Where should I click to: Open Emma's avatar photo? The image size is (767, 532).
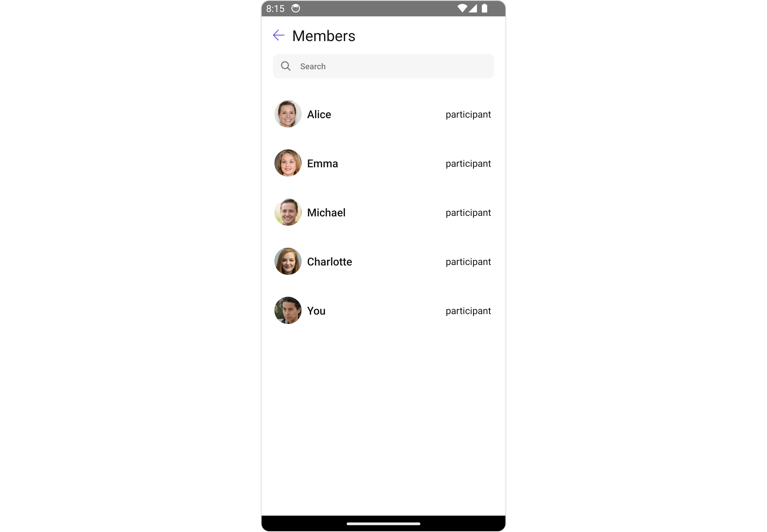pos(288,163)
